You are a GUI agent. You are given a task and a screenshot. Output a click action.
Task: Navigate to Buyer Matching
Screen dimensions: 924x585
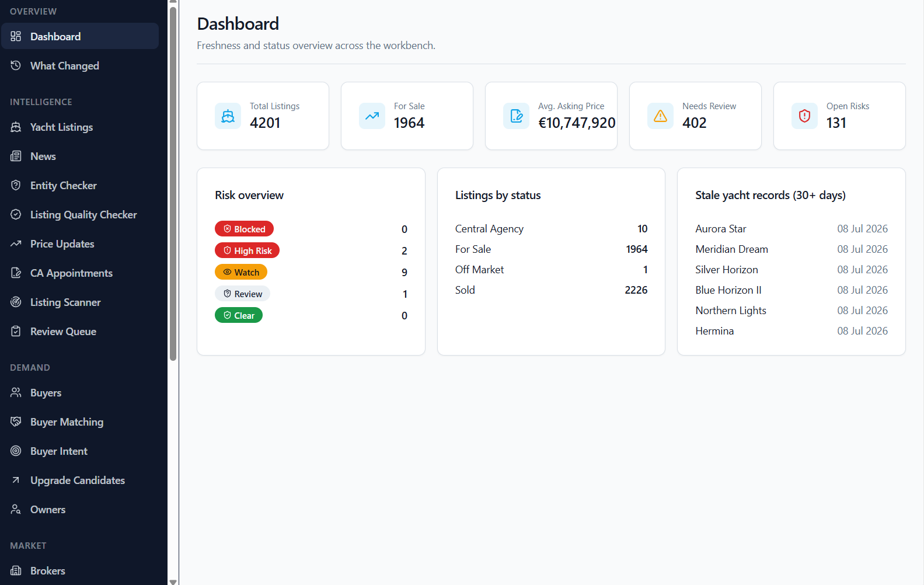80,422
